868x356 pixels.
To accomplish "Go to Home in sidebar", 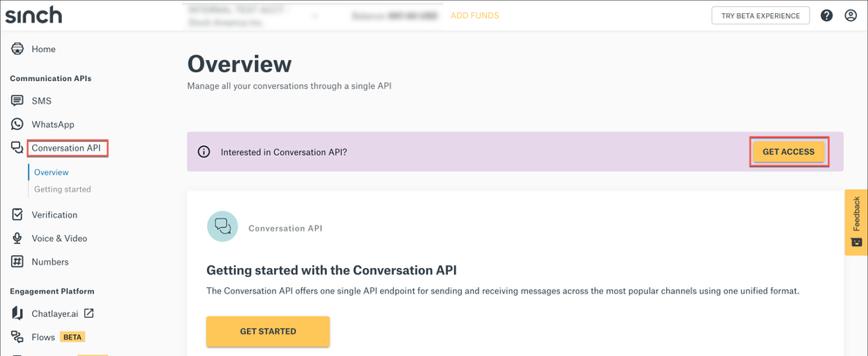I will coord(43,49).
